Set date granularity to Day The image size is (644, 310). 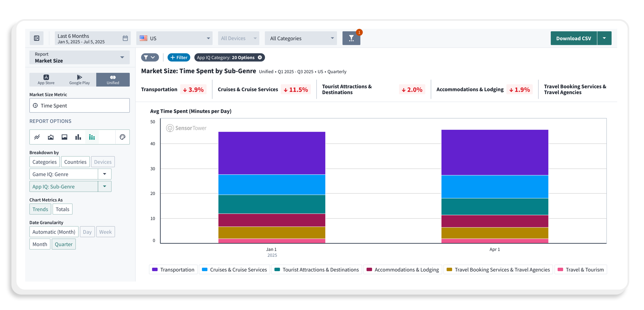click(87, 232)
